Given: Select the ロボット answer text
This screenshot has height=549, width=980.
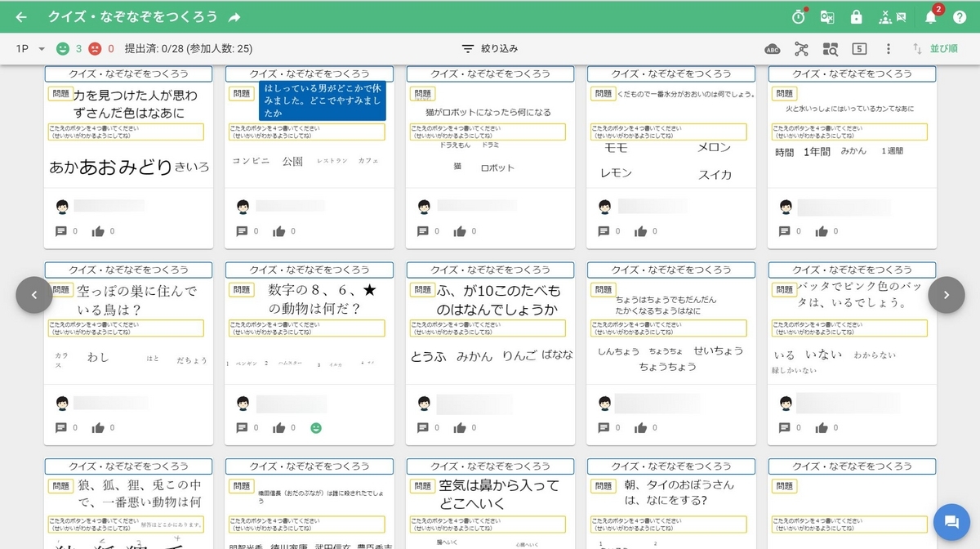Looking at the screenshot, I should click(x=497, y=167).
